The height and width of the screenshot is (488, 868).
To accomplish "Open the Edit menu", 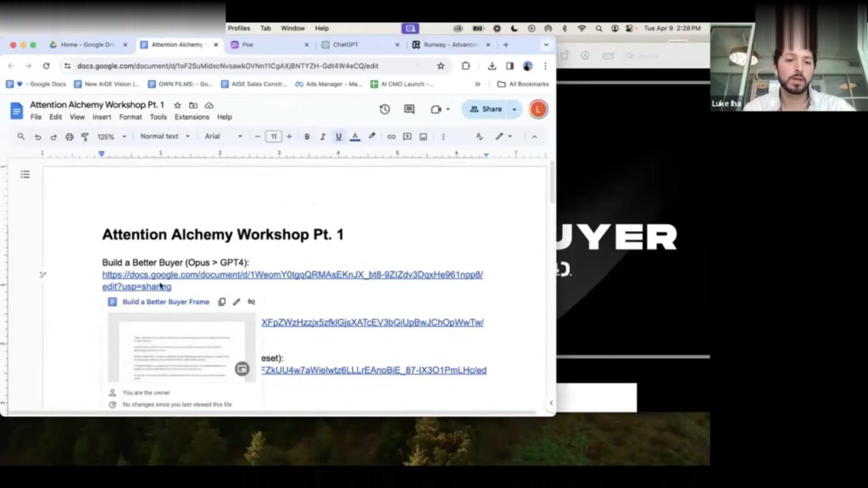I will 55,117.
